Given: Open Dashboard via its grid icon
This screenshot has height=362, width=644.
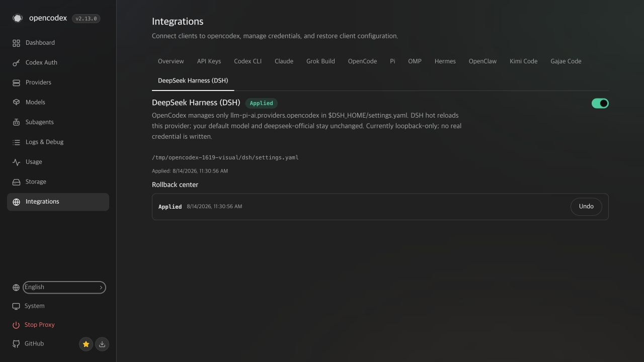Looking at the screenshot, I should click(x=16, y=43).
